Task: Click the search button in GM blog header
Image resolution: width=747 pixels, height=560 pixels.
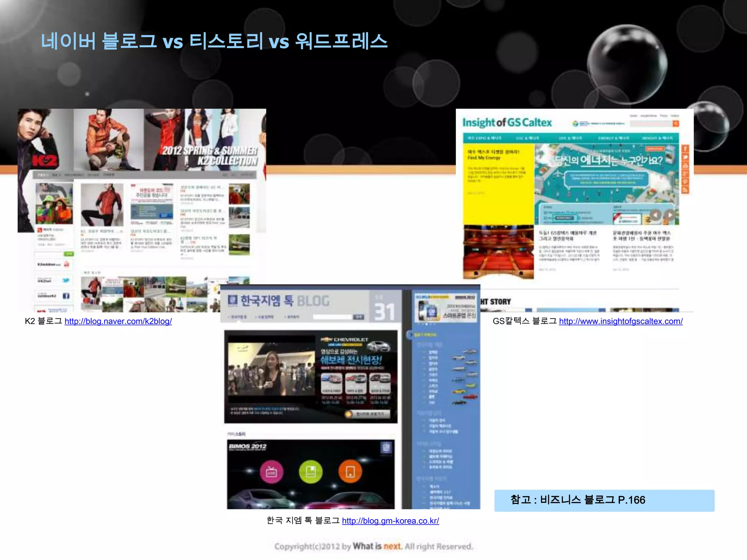Action: (x=359, y=317)
